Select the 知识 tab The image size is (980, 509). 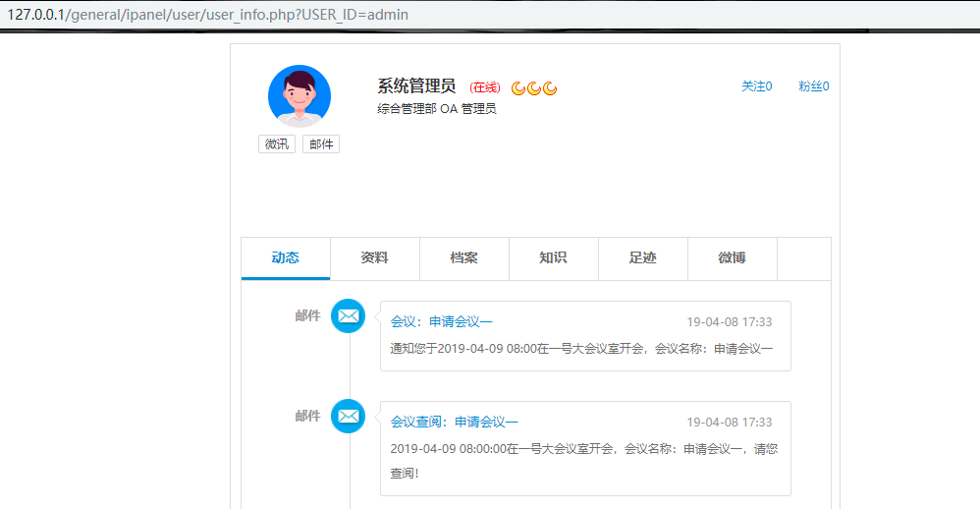coord(553,258)
